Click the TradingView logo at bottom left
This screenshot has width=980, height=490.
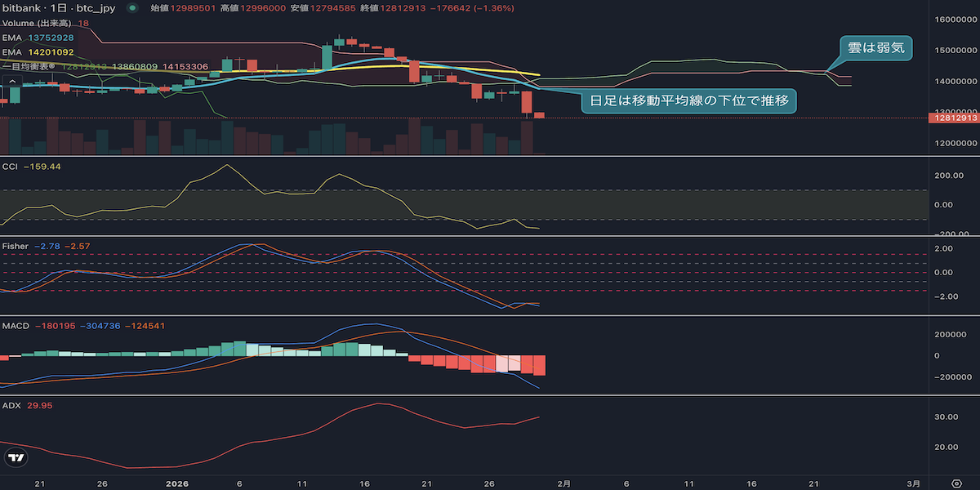[x=16, y=458]
